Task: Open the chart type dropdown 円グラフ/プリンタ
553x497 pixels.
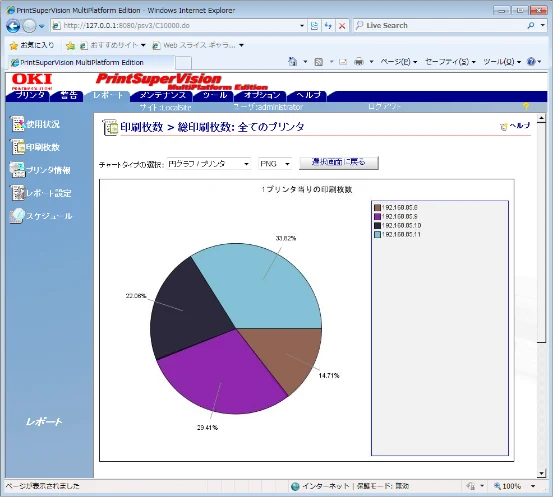Action: [x=208, y=164]
